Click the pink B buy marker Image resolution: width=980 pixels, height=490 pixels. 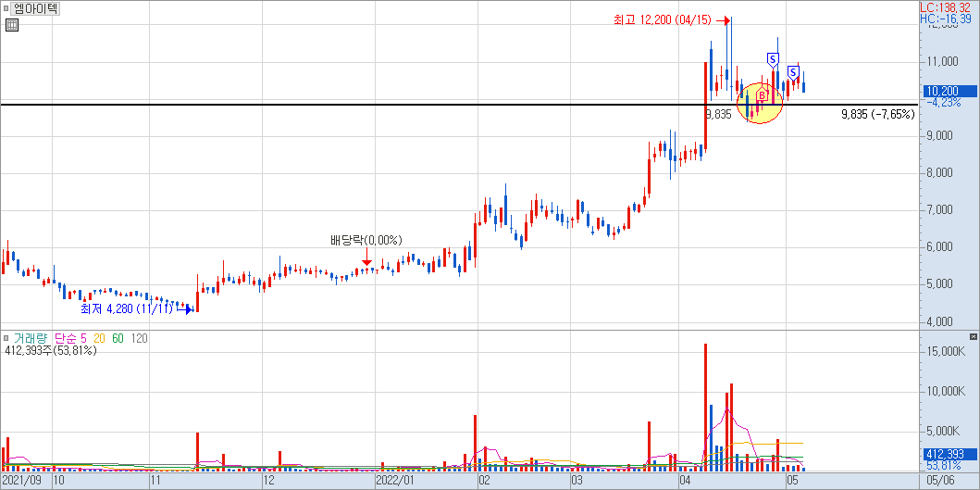pyautogui.click(x=762, y=94)
